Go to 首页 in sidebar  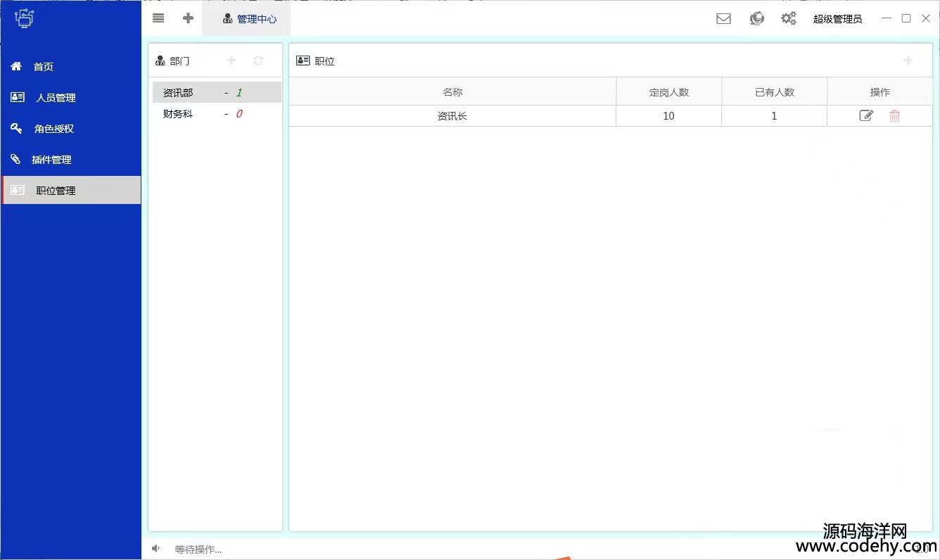(x=70, y=67)
